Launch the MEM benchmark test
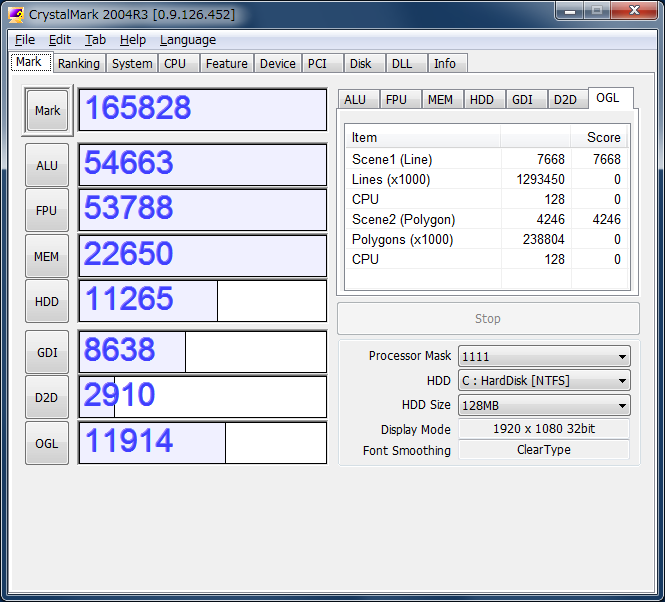 [x=47, y=257]
